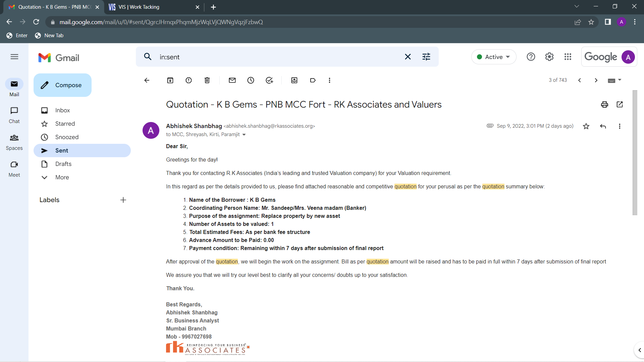Viewport: 644px width, 362px height.
Task: Switch to Chat in the side rail
Action: [14, 115]
